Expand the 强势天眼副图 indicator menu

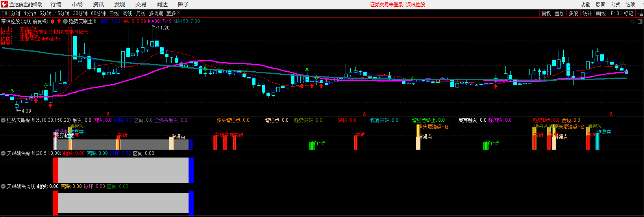tap(3, 120)
